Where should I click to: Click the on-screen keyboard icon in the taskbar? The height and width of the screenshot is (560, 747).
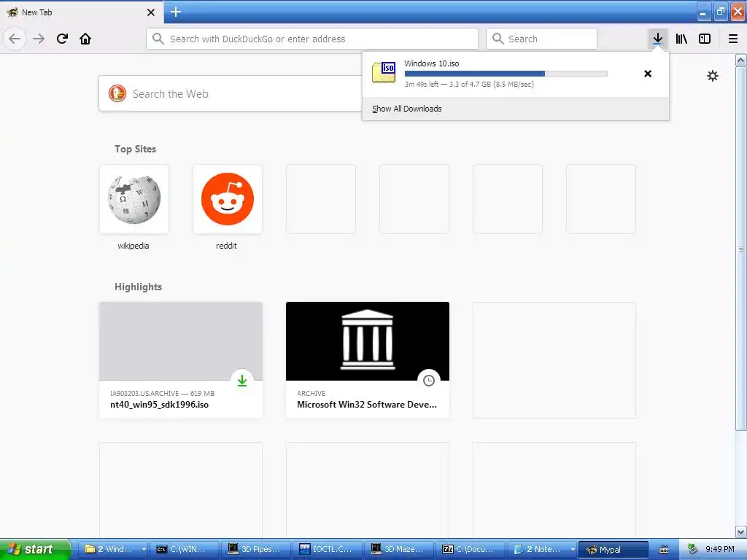click(x=664, y=550)
